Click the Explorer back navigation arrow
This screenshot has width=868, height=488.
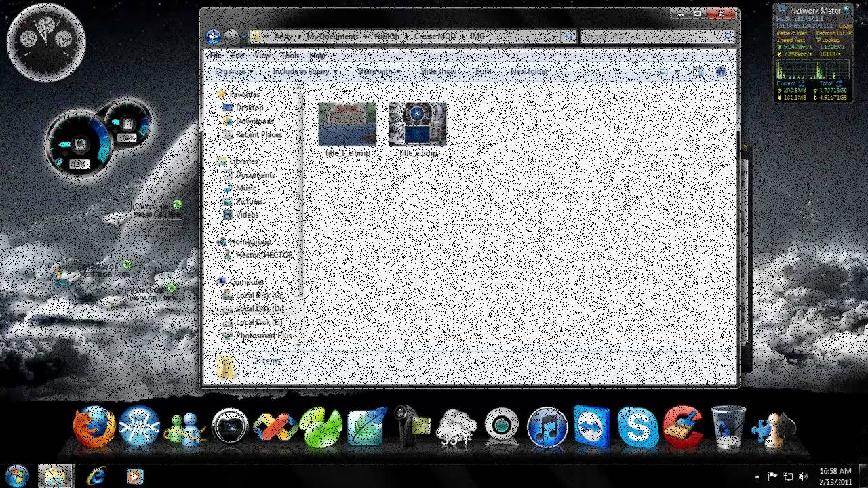point(214,37)
